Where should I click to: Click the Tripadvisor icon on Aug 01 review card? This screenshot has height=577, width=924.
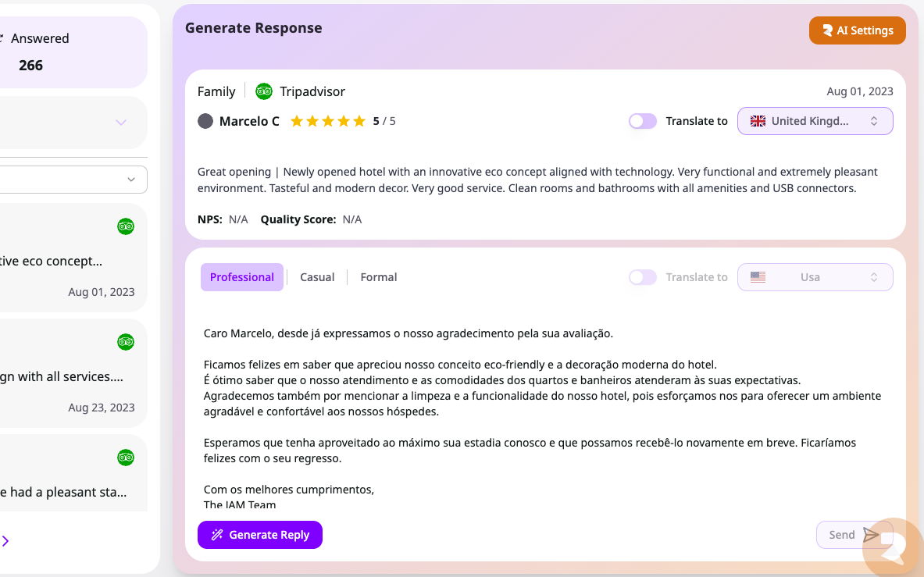tap(126, 226)
